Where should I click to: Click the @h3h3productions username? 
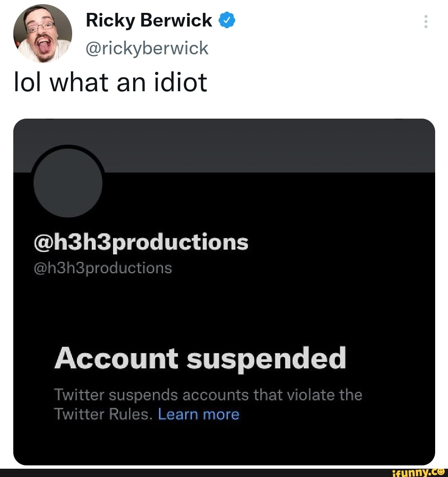pyautogui.click(x=103, y=268)
